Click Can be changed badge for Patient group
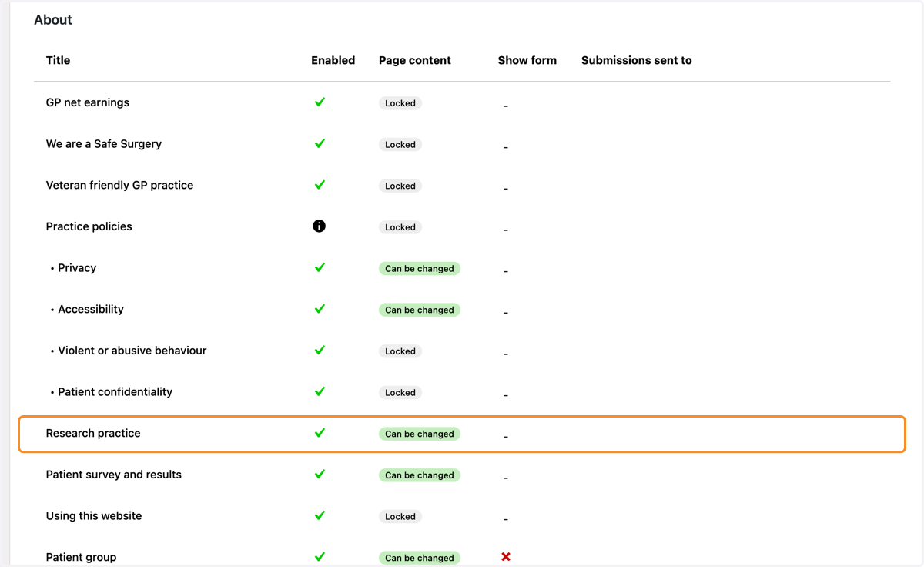Screen dimensions: 924x567 [420, 558]
